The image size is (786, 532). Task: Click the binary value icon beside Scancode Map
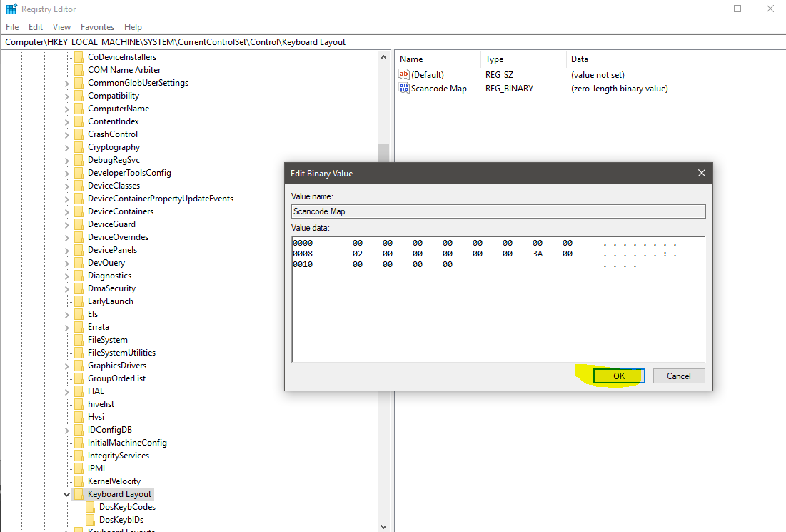pos(404,88)
